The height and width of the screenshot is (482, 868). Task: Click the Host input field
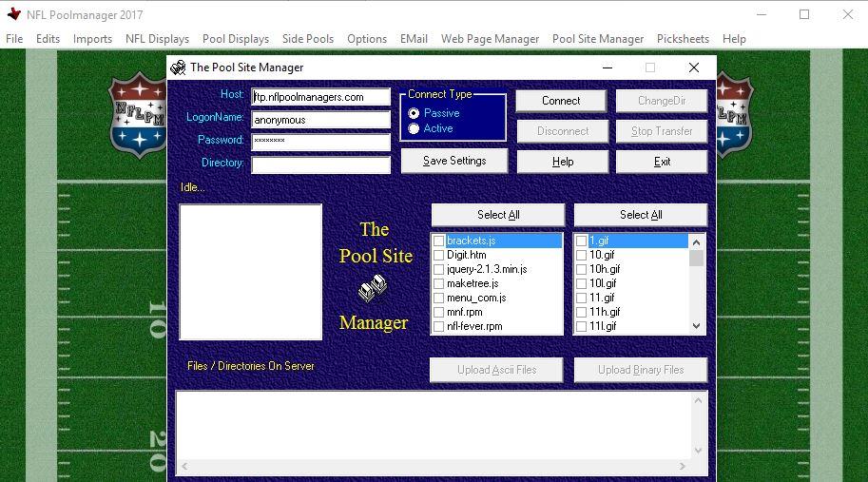click(320, 97)
